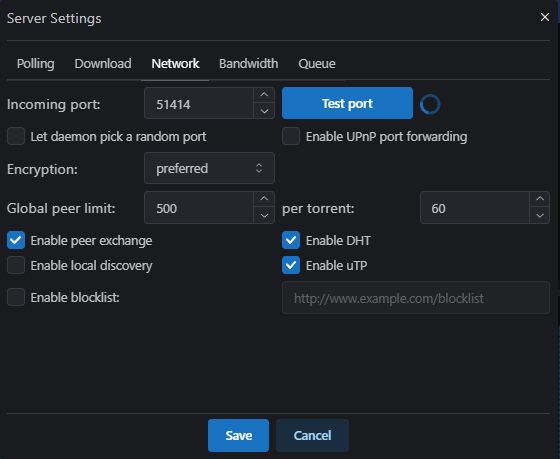Viewport: 560px width, 459px height.
Task: Decrease the incoming port value
Action: coord(264,111)
